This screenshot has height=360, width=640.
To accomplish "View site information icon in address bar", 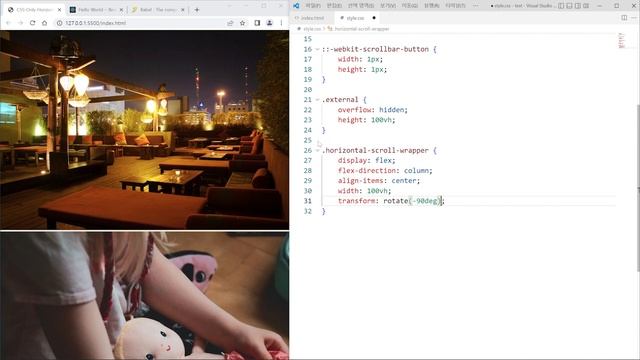I will point(60,23).
